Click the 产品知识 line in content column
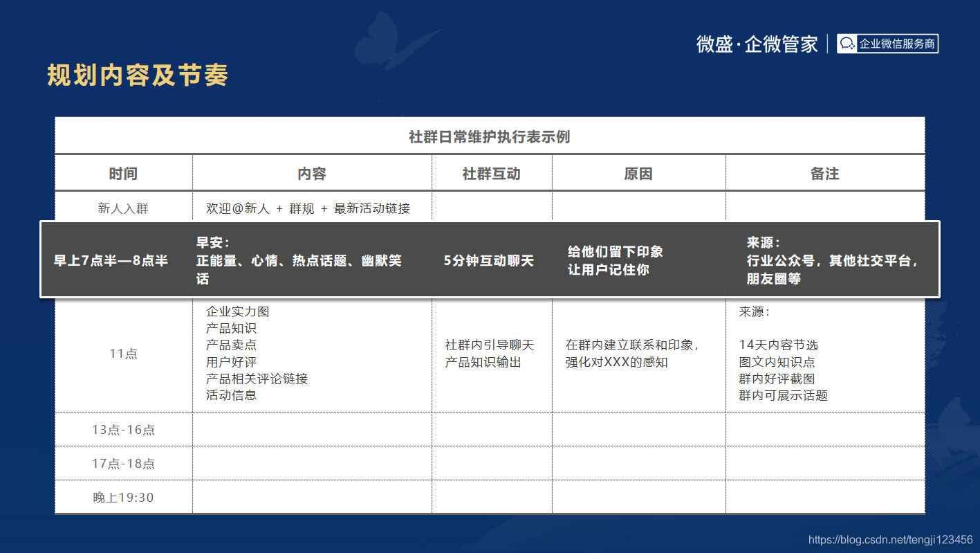This screenshot has height=553, width=980. [x=231, y=328]
